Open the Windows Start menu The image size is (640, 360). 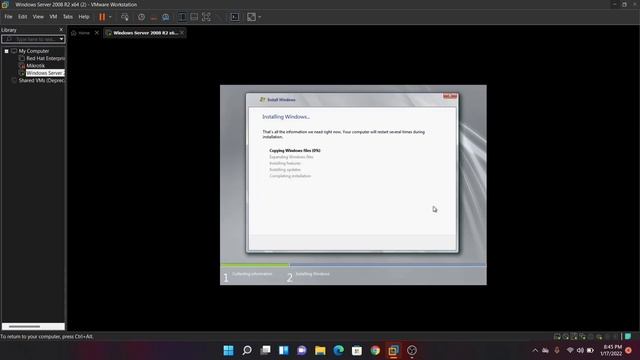229,350
